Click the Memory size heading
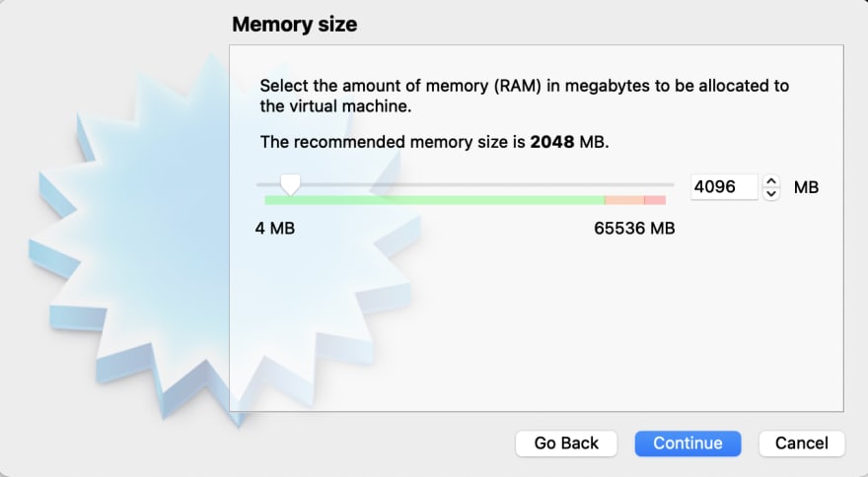The image size is (868, 477). (x=295, y=25)
